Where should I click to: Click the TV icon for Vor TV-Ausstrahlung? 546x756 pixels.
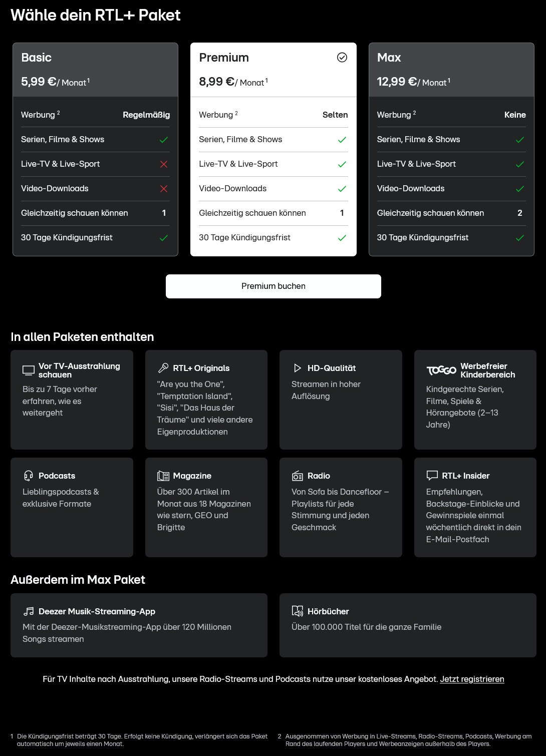pos(29,370)
